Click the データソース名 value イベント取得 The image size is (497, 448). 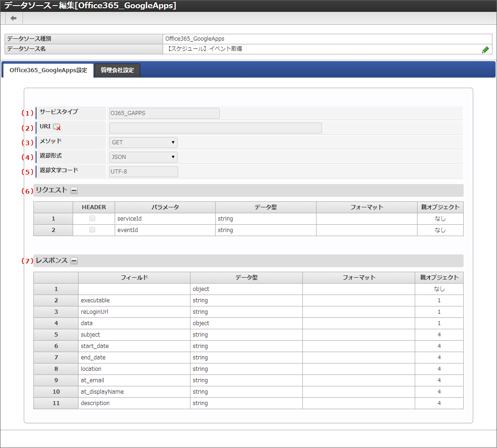pos(205,49)
